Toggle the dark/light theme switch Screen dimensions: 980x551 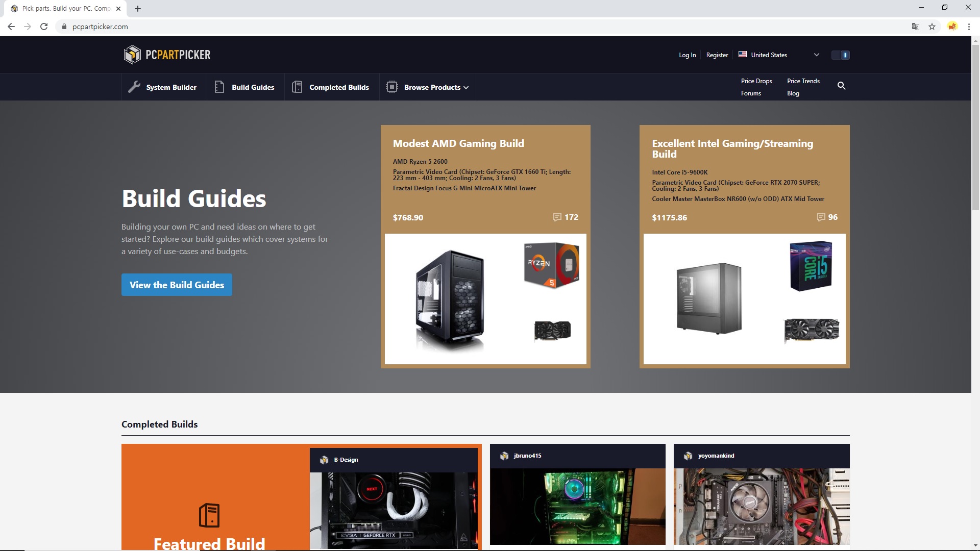[x=841, y=55]
